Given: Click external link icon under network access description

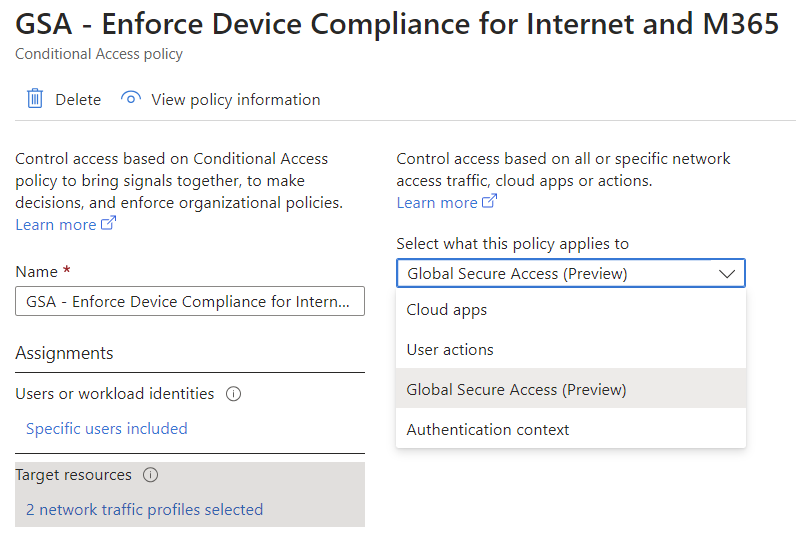Looking at the screenshot, I should pyautogui.click(x=490, y=202).
